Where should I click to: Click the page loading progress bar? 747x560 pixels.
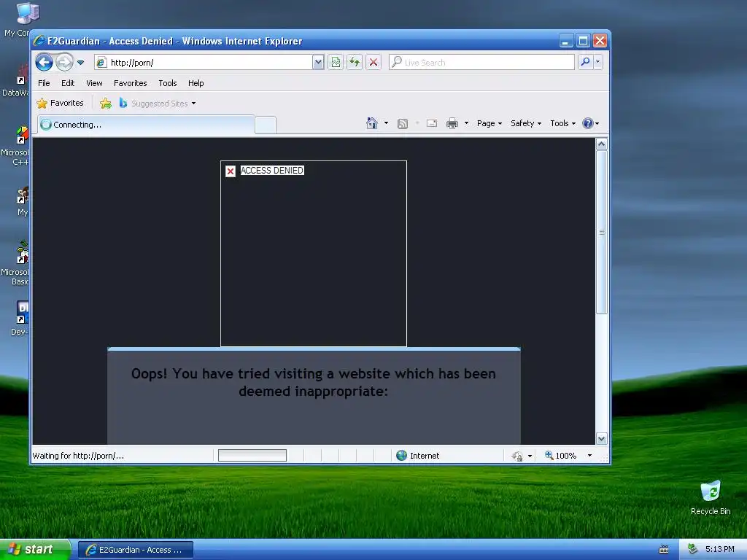click(x=252, y=456)
